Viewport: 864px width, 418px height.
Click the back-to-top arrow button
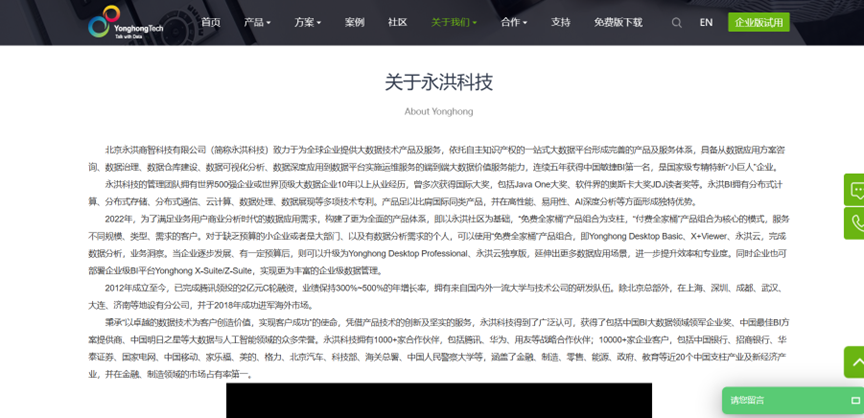(x=854, y=361)
